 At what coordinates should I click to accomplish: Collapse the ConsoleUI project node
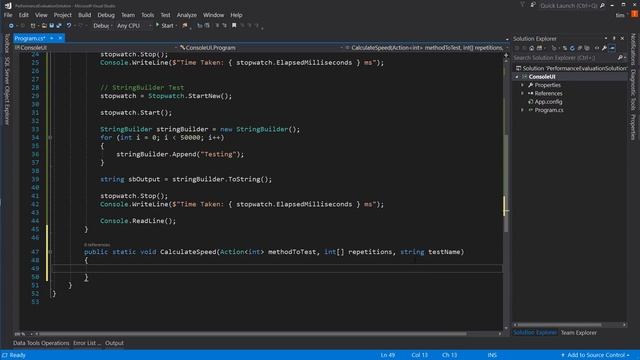(517, 77)
